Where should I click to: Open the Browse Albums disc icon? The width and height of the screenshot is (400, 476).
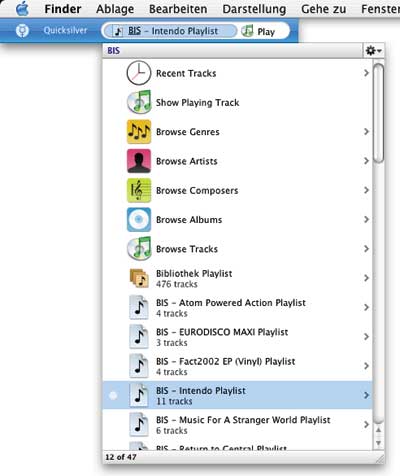pyautogui.click(x=139, y=220)
